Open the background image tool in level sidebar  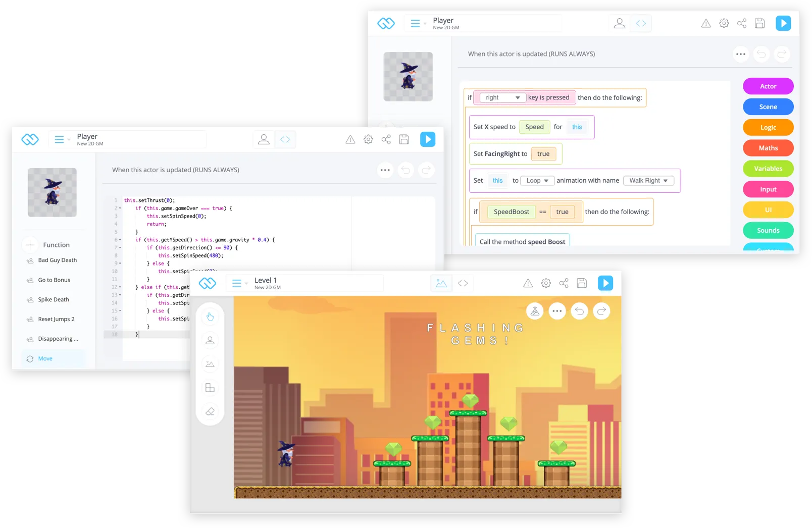[x=210, y=364]
